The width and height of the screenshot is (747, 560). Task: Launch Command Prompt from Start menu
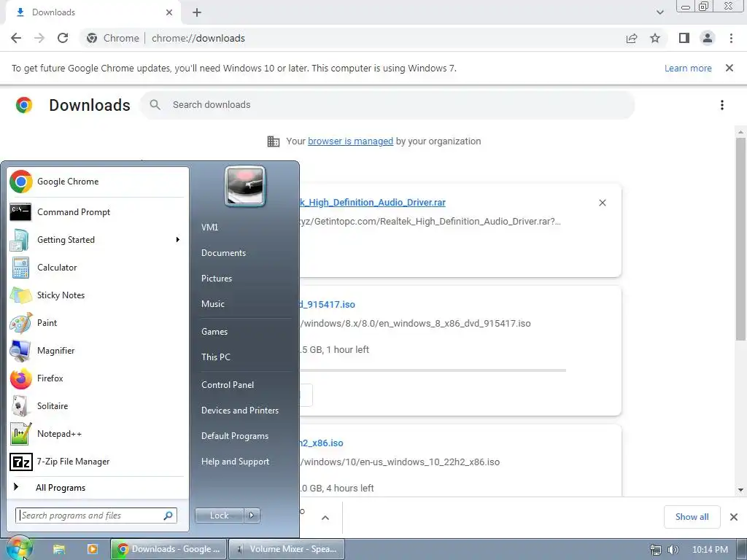(97, 212)
